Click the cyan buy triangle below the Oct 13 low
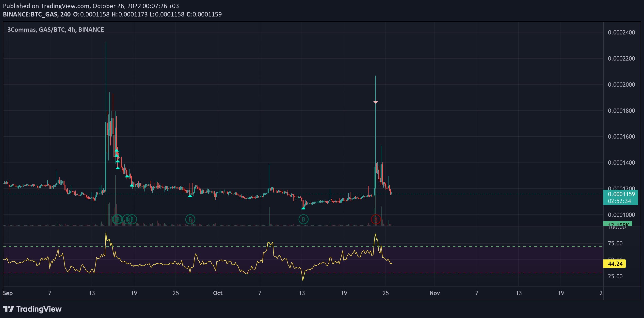Viewport: 644px width, 318px height. (303, 208)
